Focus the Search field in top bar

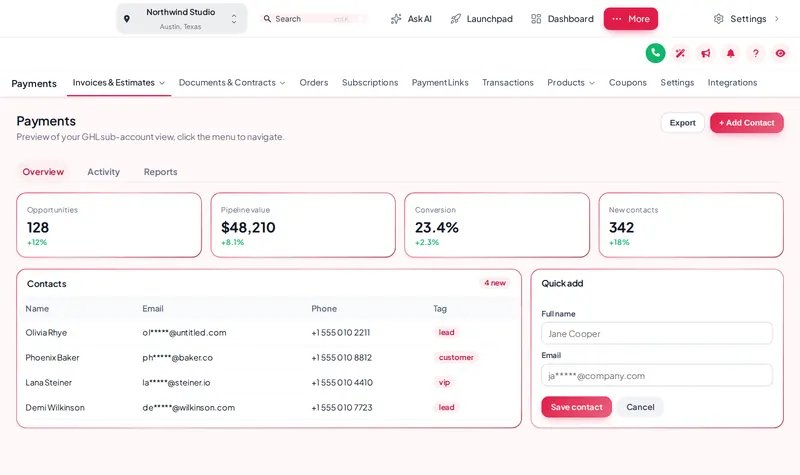click(315, 19)
